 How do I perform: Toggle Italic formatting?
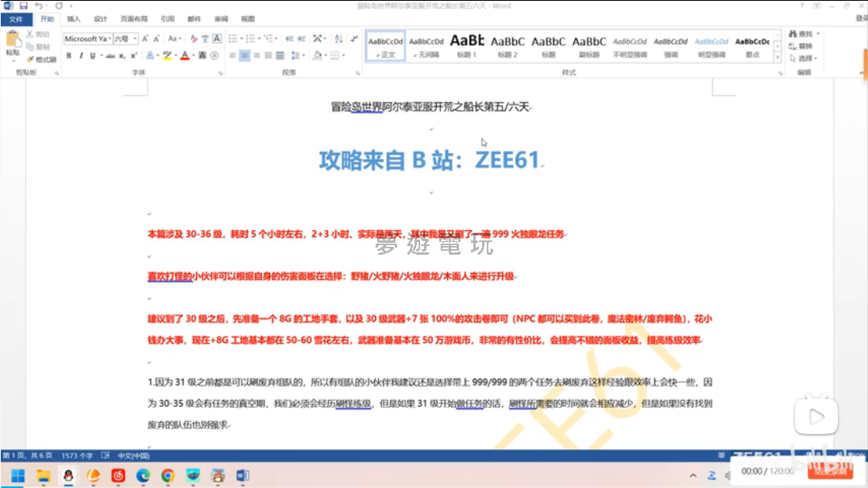point(80,56)
